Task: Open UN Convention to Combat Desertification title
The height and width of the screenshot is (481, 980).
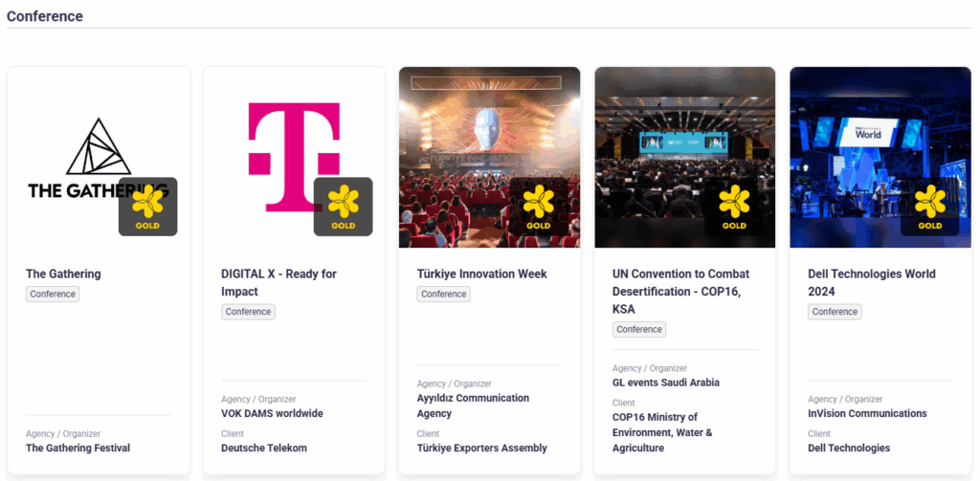Action: [x=681, y=291]
